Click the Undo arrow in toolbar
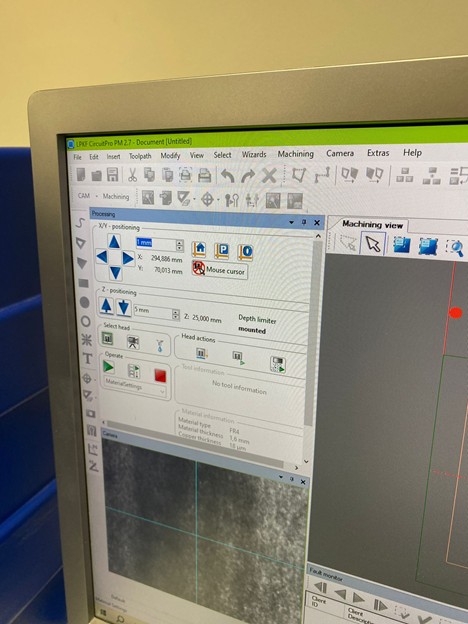Viewport: 468px width, 624px height. click(227, 176)
